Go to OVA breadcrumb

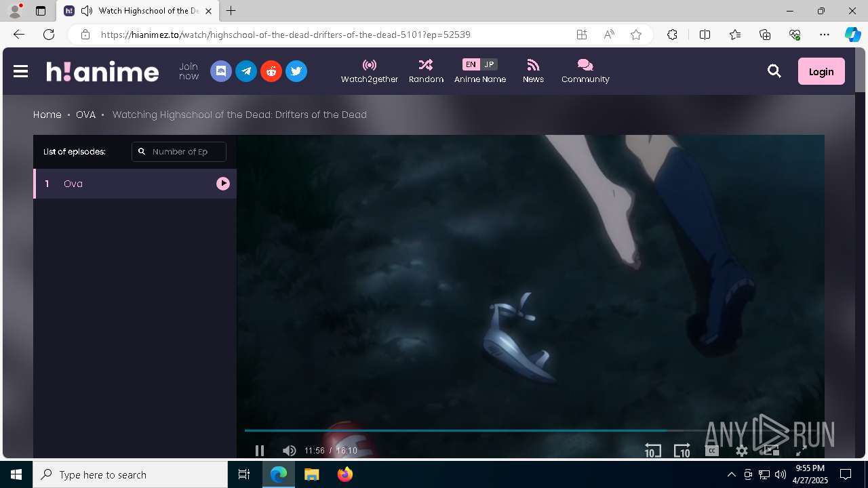(x=85, y=115)
